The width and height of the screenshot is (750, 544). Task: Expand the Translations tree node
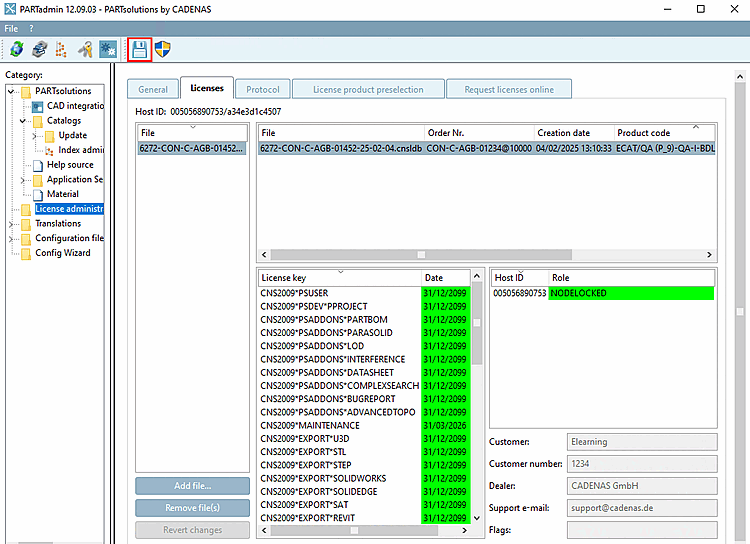(x=12, y=224)
